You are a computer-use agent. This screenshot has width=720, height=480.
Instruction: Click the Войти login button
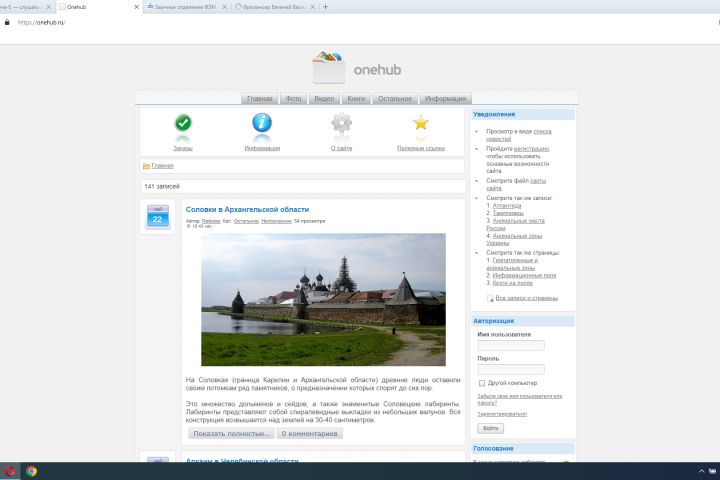[490, 428]
